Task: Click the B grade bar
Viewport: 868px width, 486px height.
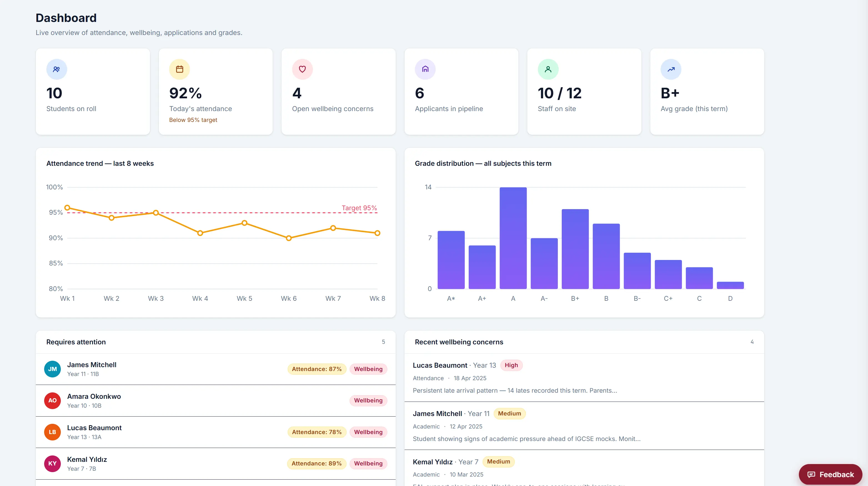Action: (x=606, y=256)
